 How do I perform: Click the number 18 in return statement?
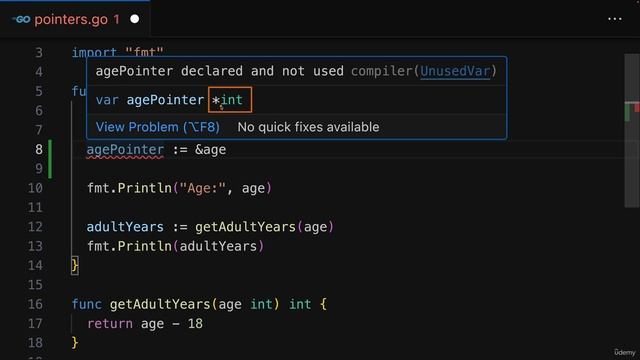195,324
